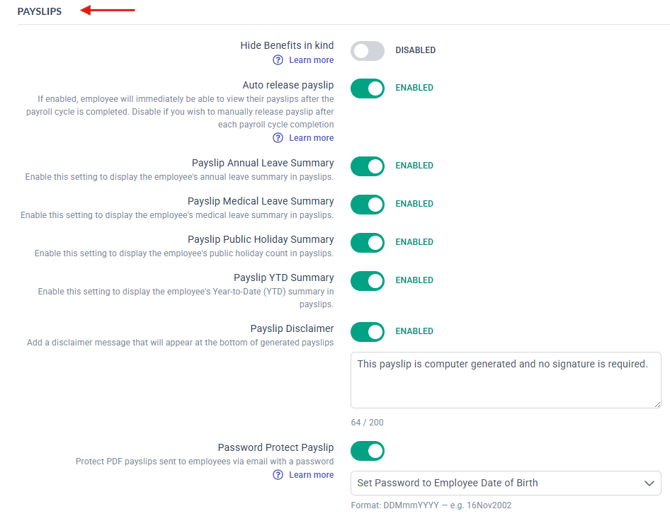Click the password dropdown chevron arrow
The height and width of the screenshot is (521, 670).
tap(649, 483)
